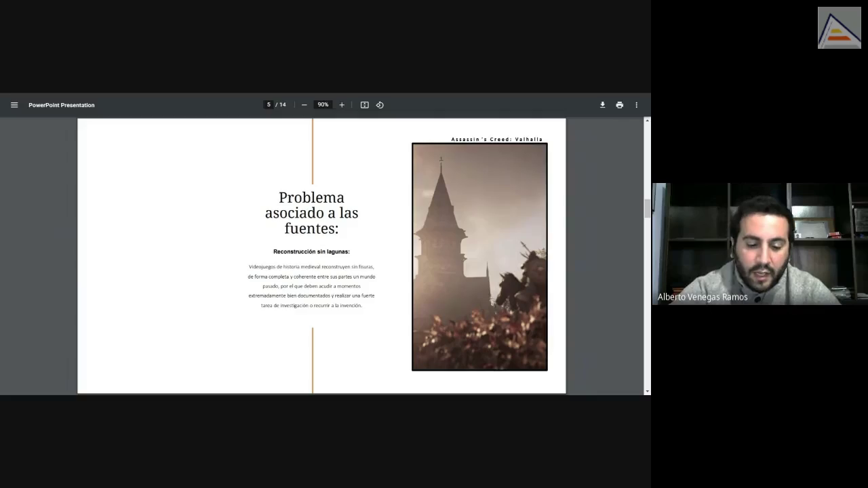Click the zoom level field showing 90%
868x488 pixels.
[323, 105]
